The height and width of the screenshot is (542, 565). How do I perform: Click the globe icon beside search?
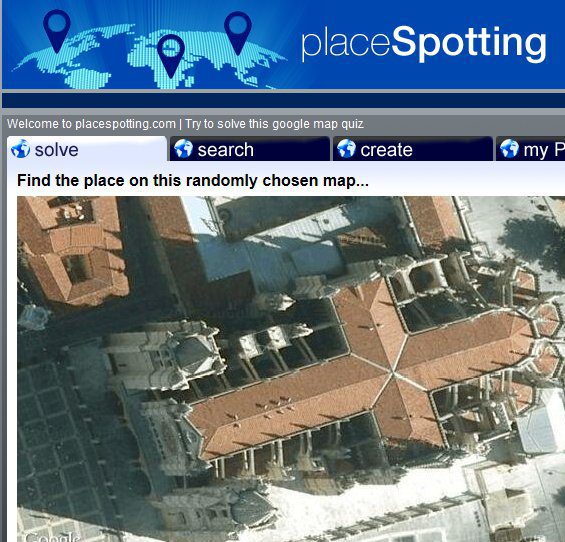point(183,149)
